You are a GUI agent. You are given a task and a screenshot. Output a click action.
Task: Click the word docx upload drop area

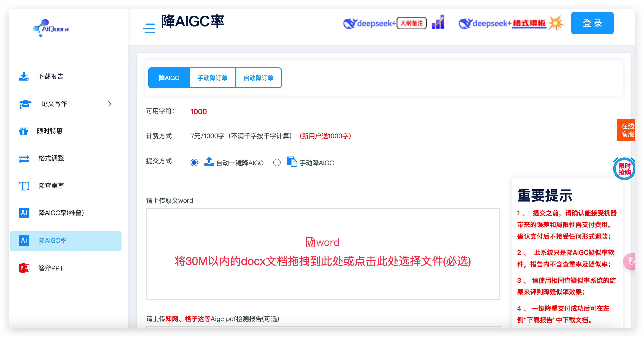point(322,254)
